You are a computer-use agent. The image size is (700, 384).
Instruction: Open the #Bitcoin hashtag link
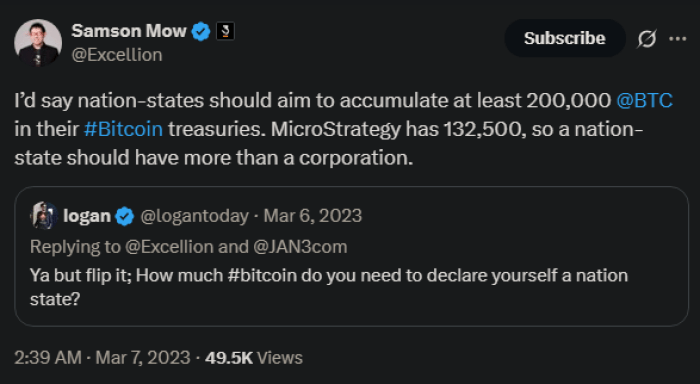pos(123,129)
